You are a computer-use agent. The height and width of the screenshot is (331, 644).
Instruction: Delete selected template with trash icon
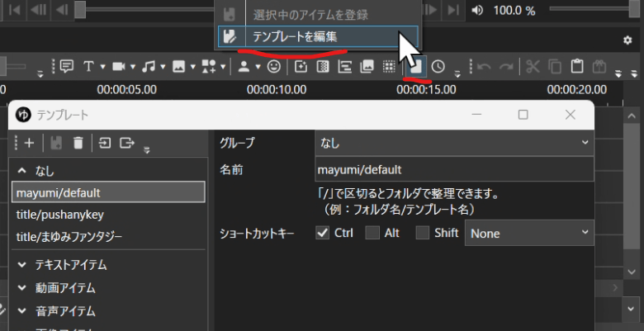coord(78,143)
